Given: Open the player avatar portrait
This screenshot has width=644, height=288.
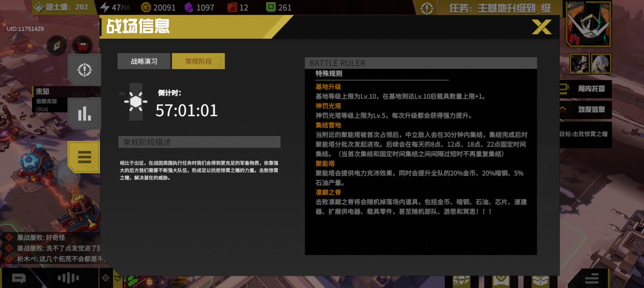Looking at the screenshot, I should click(x=588, y=24).
